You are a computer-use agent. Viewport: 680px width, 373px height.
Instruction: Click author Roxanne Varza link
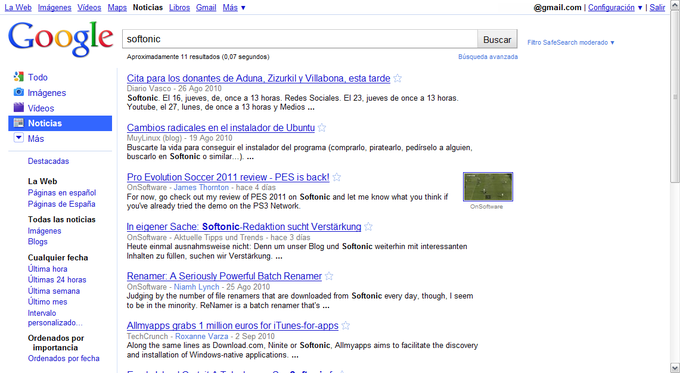point(201,336)
